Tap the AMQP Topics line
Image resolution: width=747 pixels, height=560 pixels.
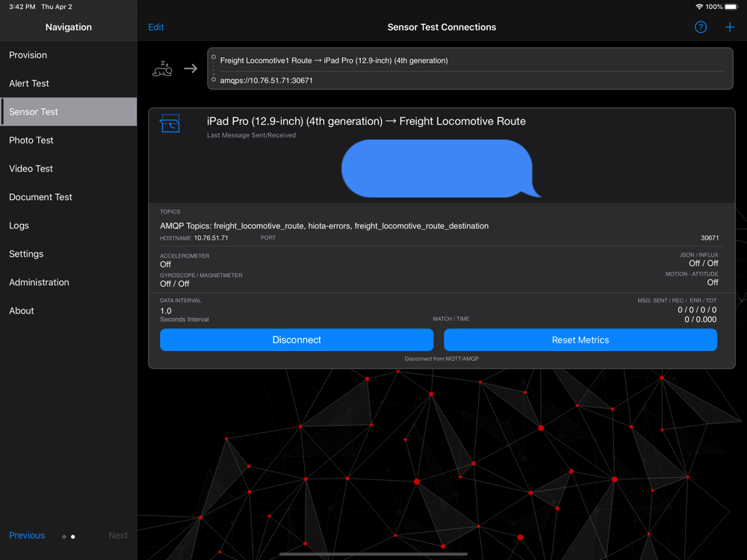(x=324, y=225)
